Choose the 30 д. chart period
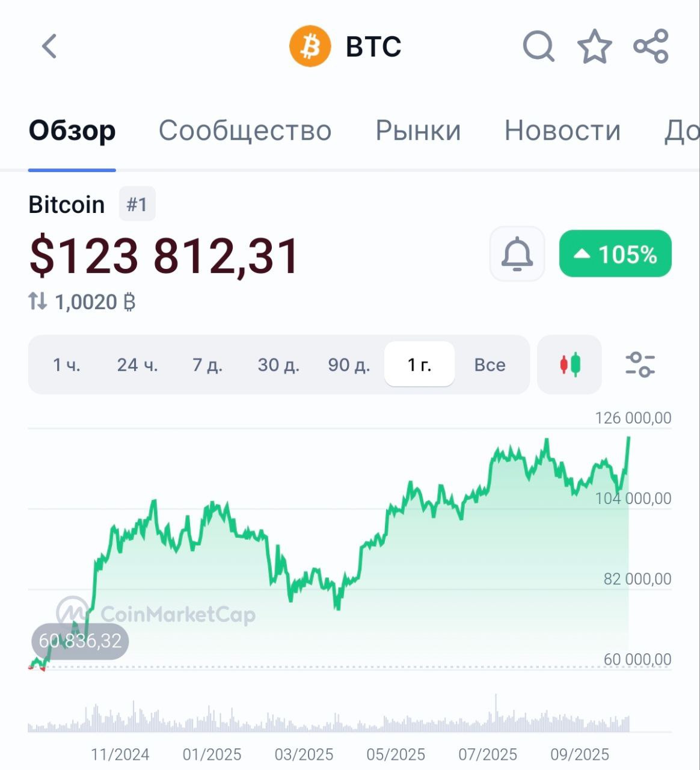The width and height of the screenshot is (700, 770). (x=278, y=365)
